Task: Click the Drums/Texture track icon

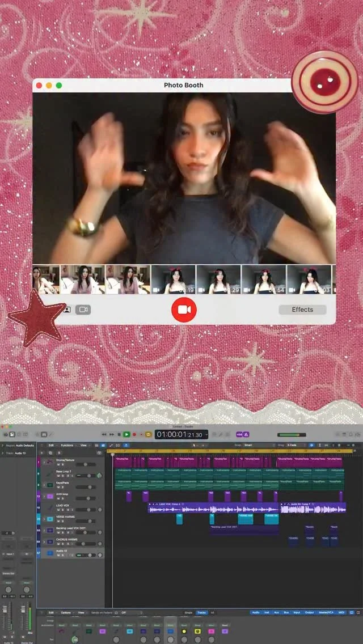Action: pyautogui.click(x=49, y=462)
